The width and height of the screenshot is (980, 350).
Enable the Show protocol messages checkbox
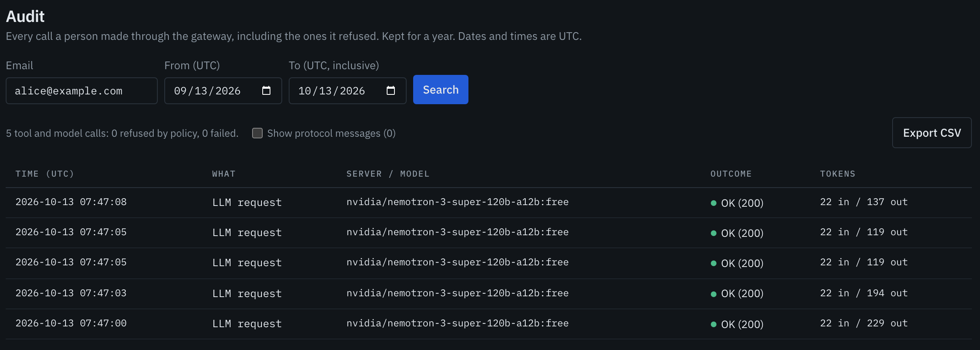click(257, 133)
